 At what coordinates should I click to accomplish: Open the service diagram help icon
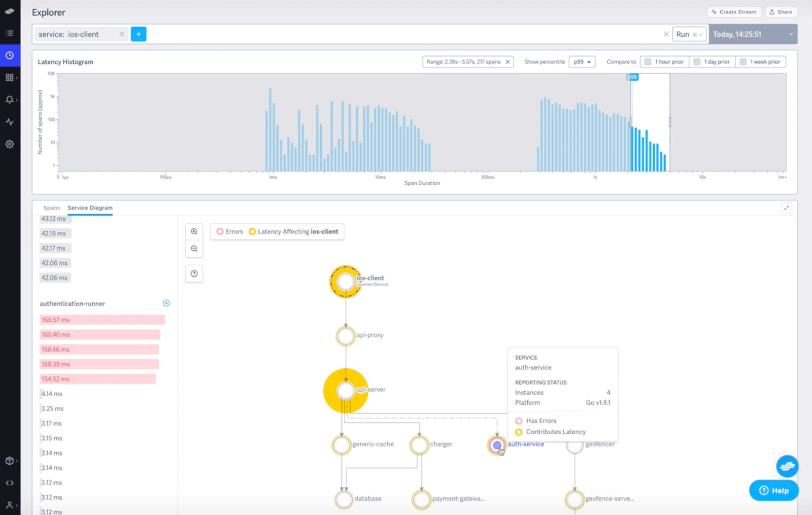point(194,273)
